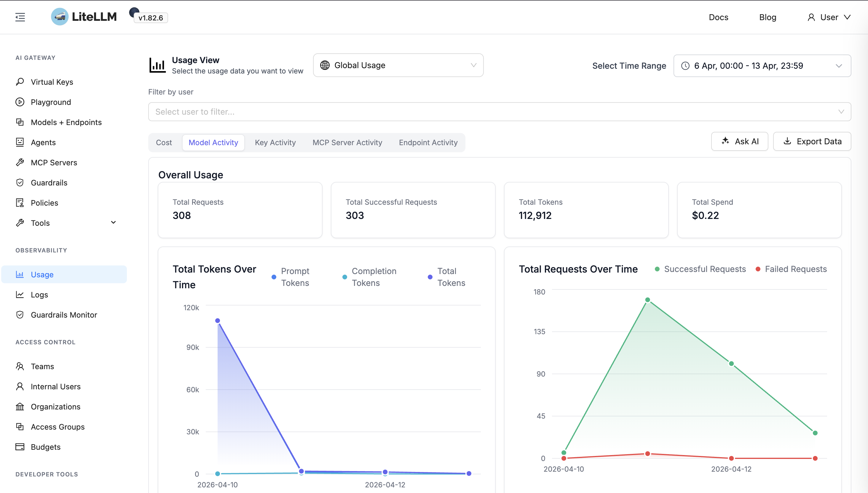Viewport: 868px width, 493px height.
Task: Switch to the Cost tab
Action: [x=164, y=142]
